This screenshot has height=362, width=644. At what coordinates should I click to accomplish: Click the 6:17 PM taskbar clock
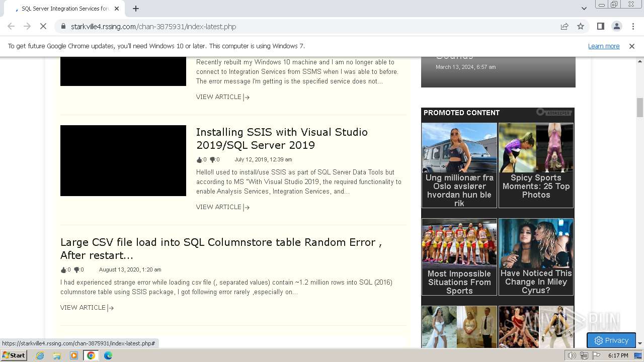tap(618, 355)
